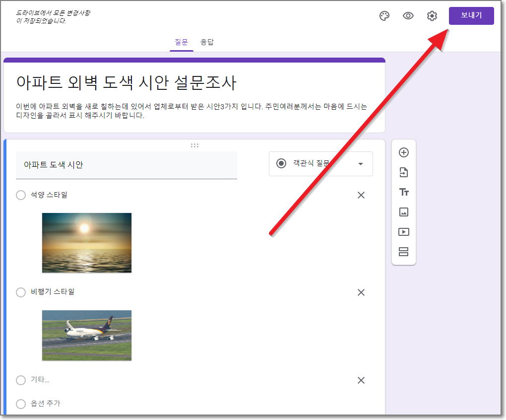Select the 석양 스타일 radio option

pyautogui.click(x=21, y=195)
